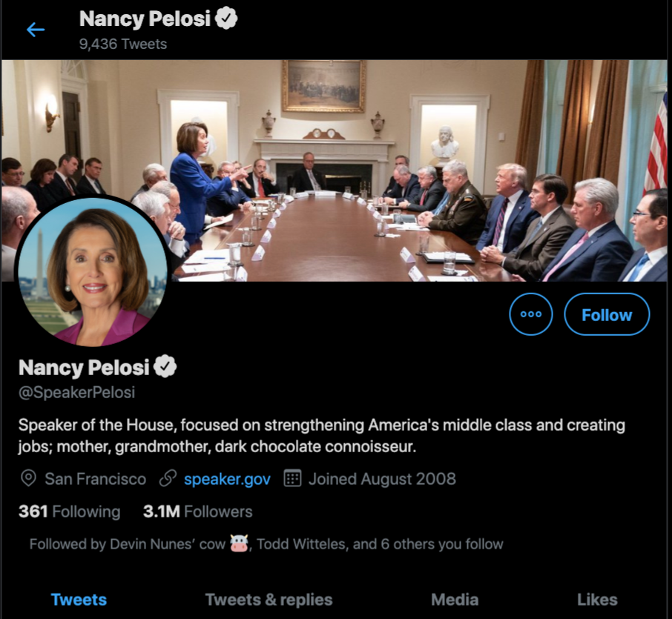Click the location pin icon

click(28, 478)
